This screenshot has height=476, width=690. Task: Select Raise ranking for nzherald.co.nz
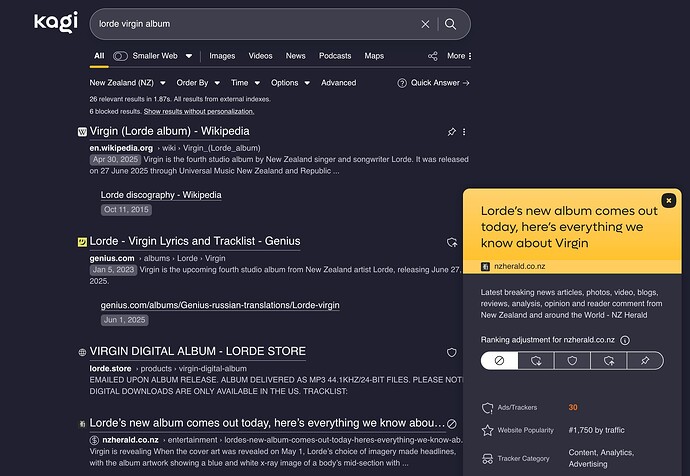coord(609,361)
